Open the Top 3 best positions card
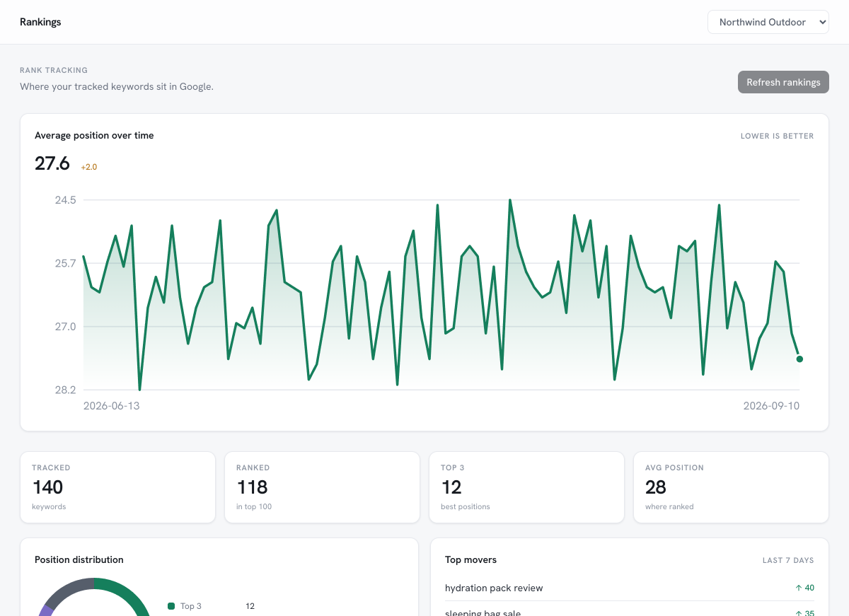This screenshot has height=616, width=849. point(526,487)
